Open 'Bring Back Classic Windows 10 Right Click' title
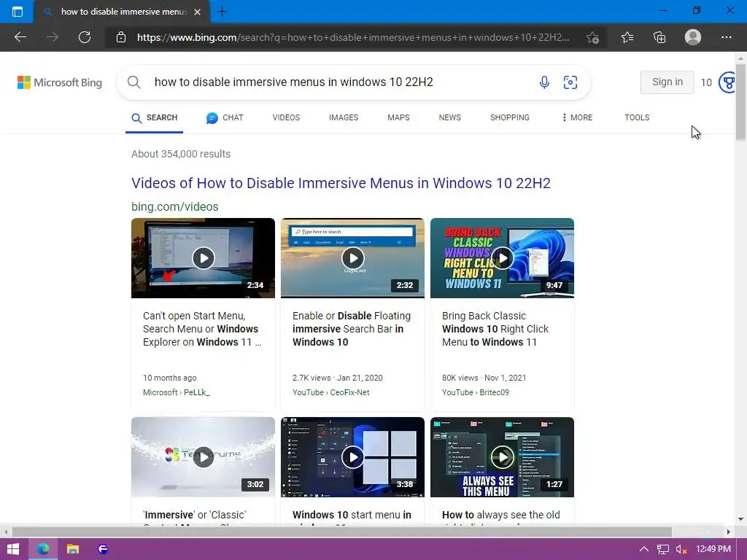This screenshot has width=747, height=560. 495,329
